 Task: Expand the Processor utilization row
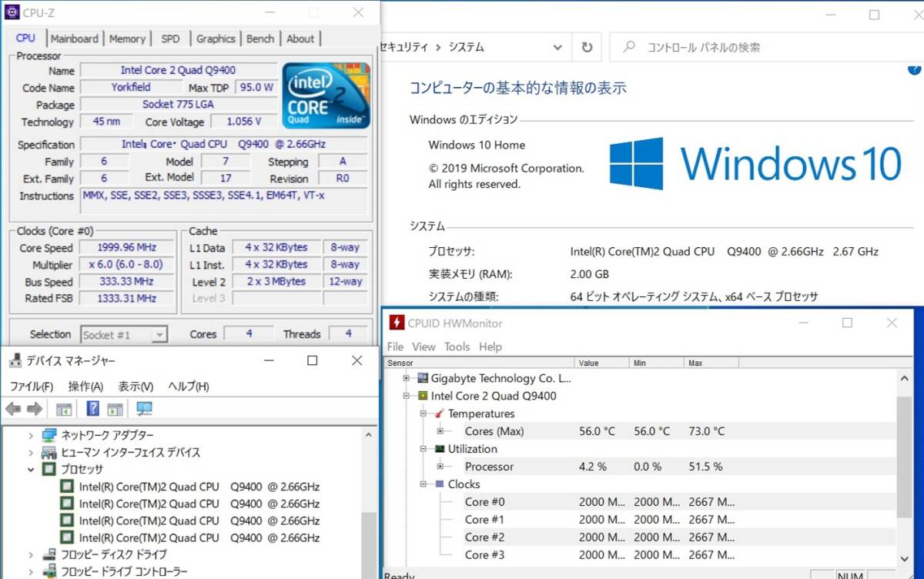(x=440, y=467)
